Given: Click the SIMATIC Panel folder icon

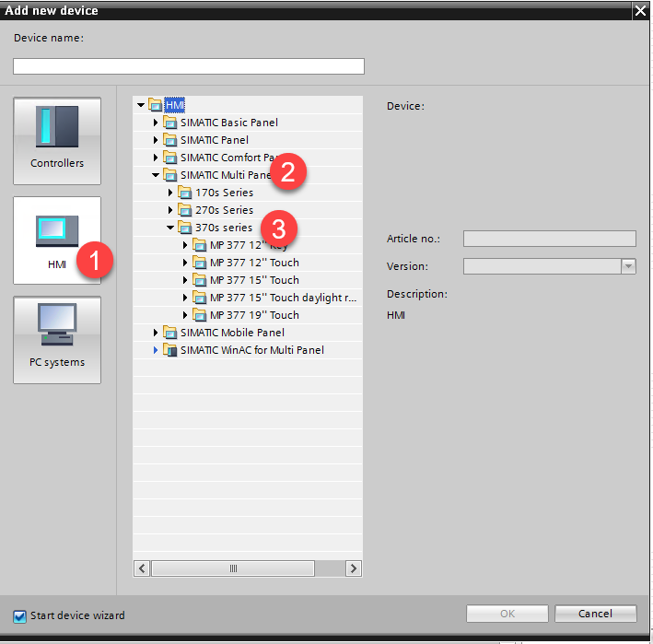Looking at the screenshot, I should coord(169,140).
